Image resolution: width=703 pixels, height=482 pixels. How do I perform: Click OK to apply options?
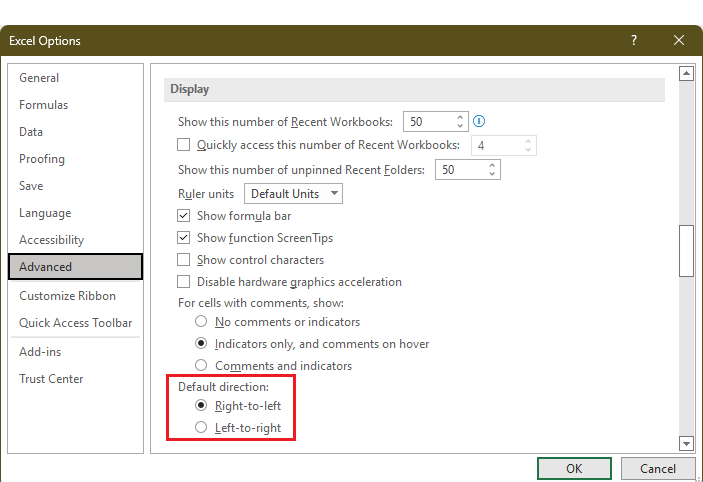click(574, 469)
